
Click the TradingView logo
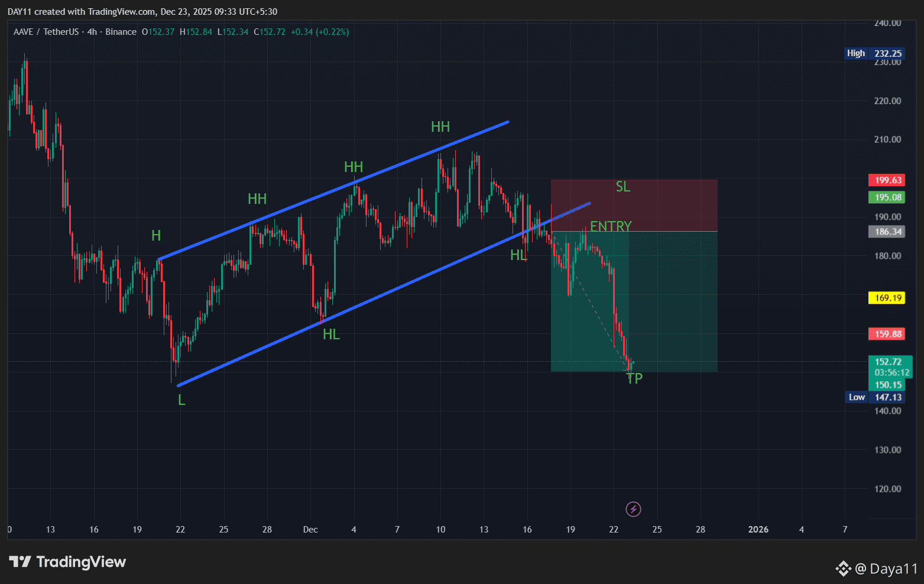(67, 562)
